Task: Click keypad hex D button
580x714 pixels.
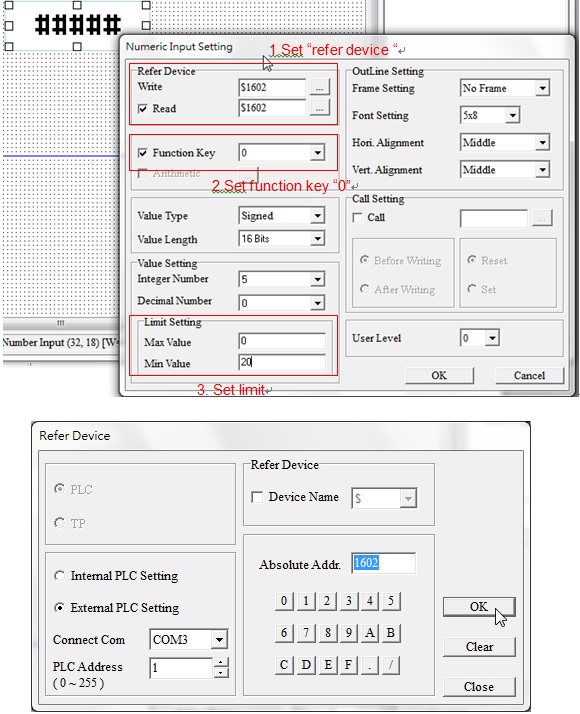Action: [x=305, y=665]
